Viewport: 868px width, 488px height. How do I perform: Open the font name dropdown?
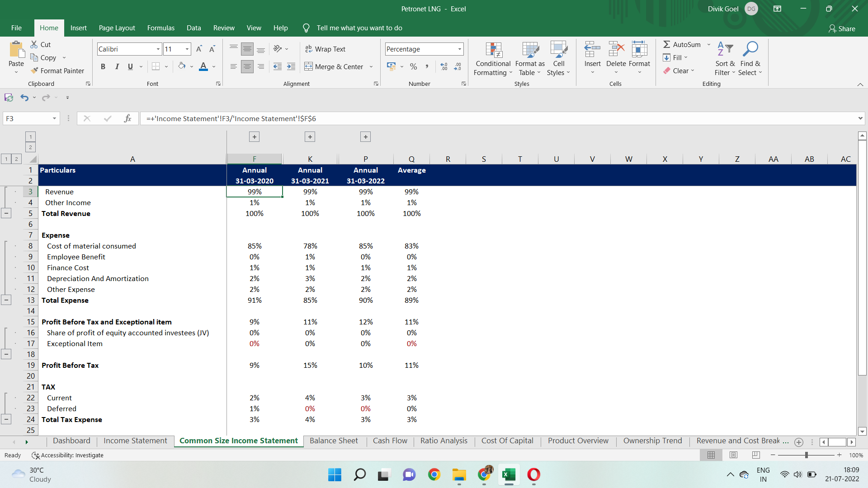[158, 49]
